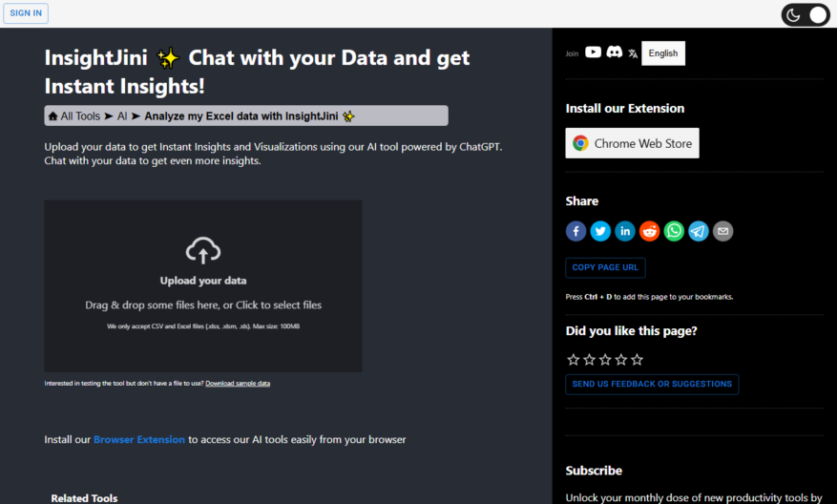Click the Upload your data drop zone
The width and height of the screenshot is (837, 504).
click(x=203, y=286)
